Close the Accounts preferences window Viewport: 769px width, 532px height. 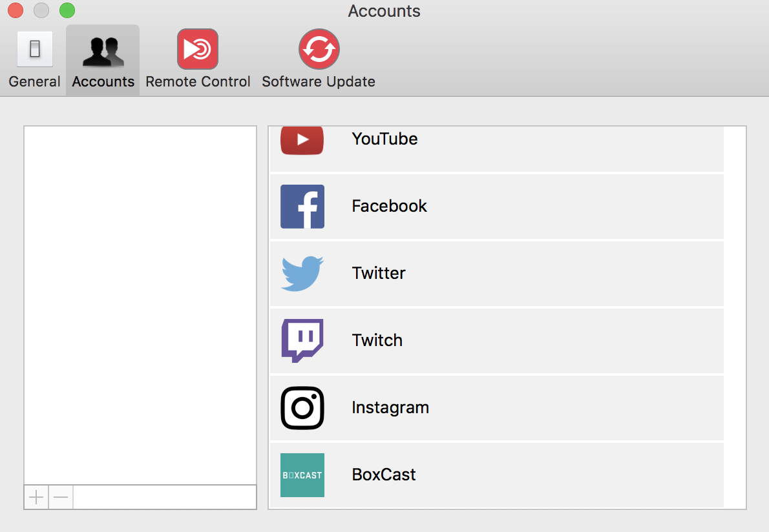16,11
